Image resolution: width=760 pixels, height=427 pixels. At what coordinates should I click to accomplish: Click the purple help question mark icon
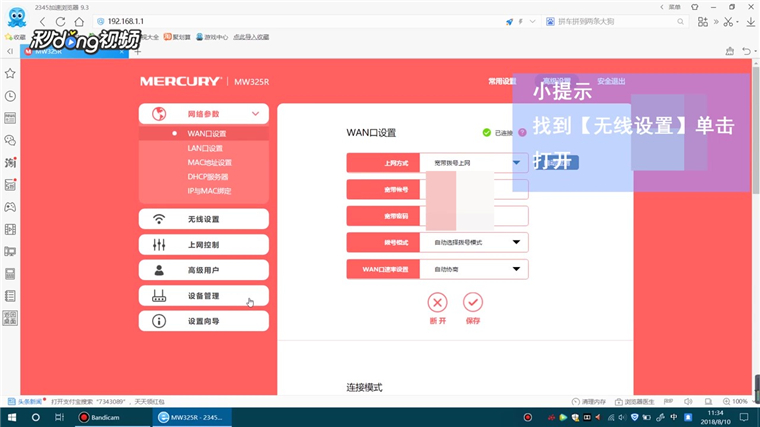tap(522, 132)
